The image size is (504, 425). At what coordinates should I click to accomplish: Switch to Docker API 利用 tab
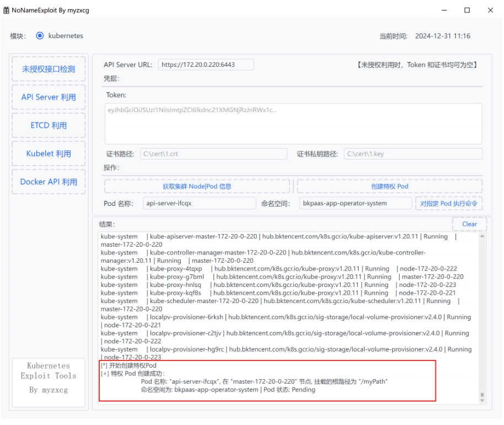(49, 182)
